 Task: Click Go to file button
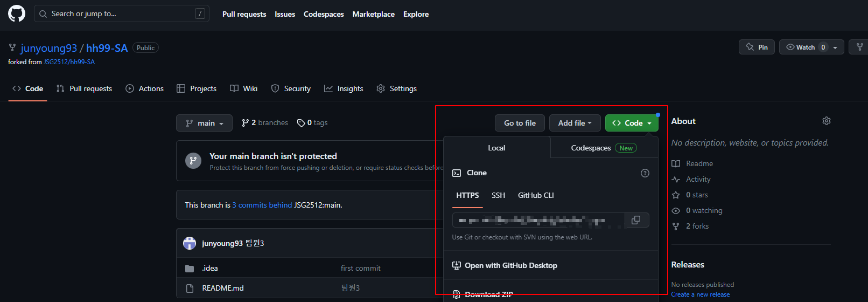(520, 123)
